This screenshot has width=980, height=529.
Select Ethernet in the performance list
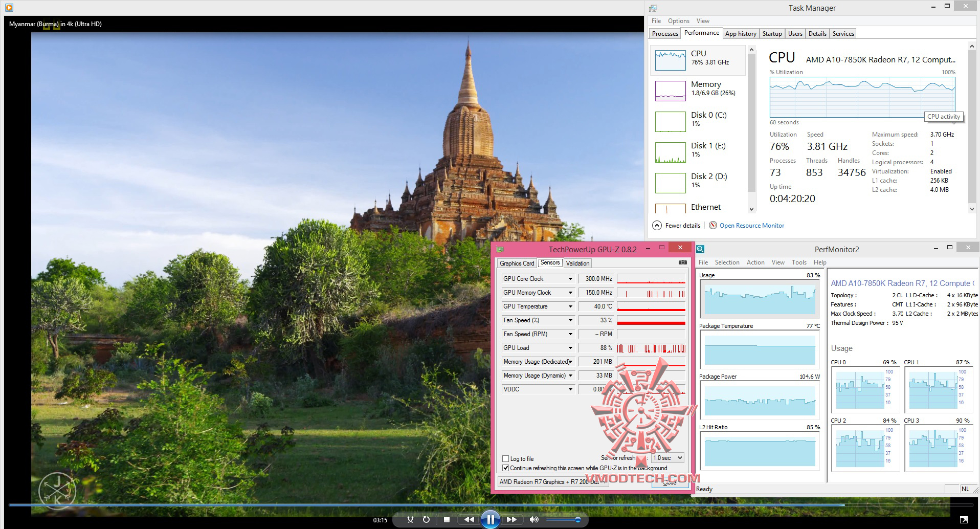tap(698, 207)
